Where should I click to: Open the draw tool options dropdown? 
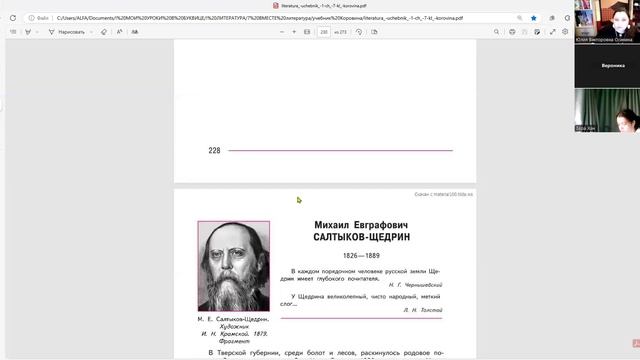click(x=91, y=32)
